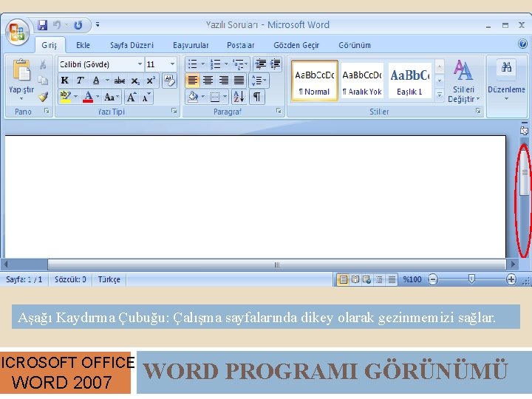Align text right
Viewport: 532px width, 399px height.
point(223,81)
